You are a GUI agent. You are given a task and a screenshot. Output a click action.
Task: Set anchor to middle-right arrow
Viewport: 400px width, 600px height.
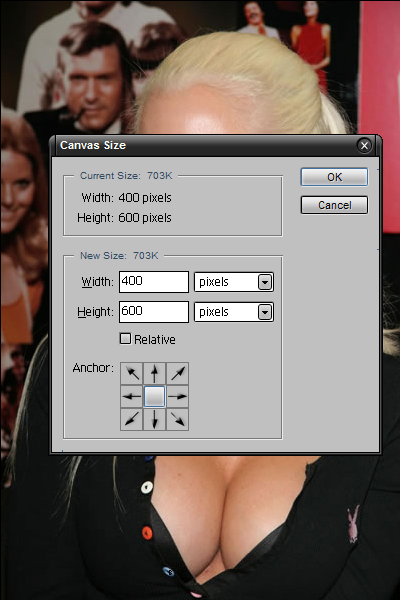coord(177,396)
